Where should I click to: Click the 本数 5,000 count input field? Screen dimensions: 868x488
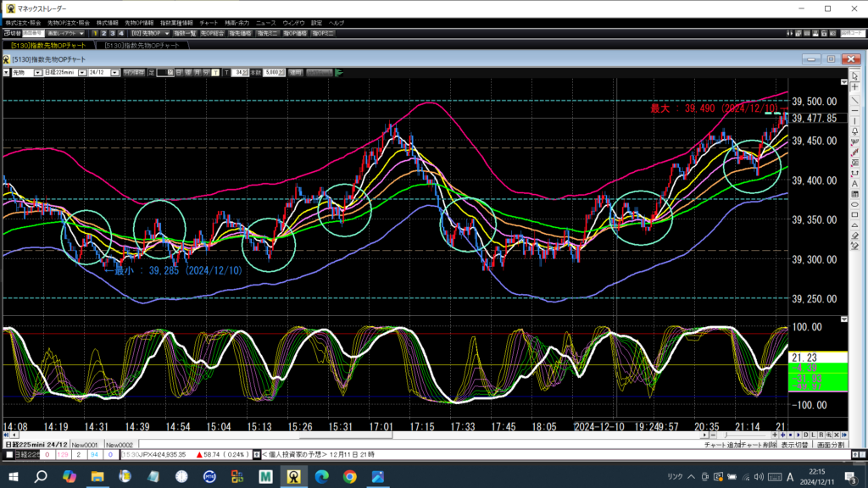tap(274, 73)
